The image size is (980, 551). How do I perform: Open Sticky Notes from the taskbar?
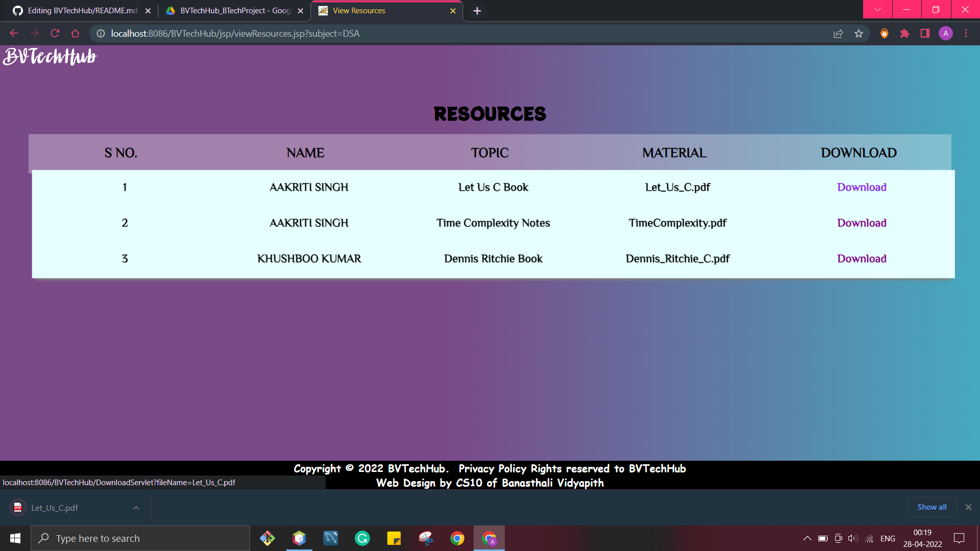(x=394, y=538)
